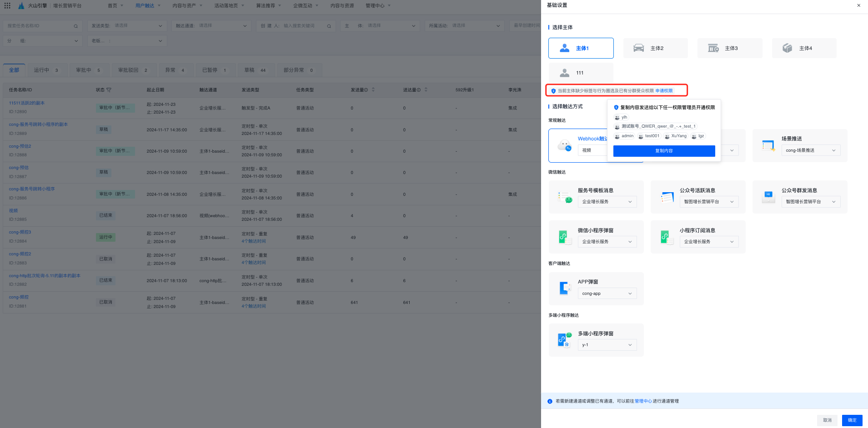The height and width of the screenshot is (428, 868).
Task: Click the 主体3 shop icon
Action: pyautogui.click(x=713, y=48)
